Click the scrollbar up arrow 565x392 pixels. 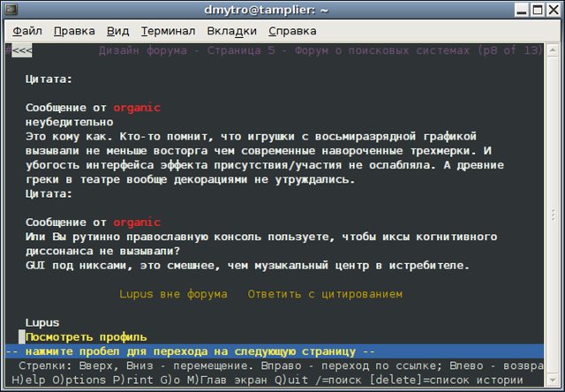(x=553, y=50)
